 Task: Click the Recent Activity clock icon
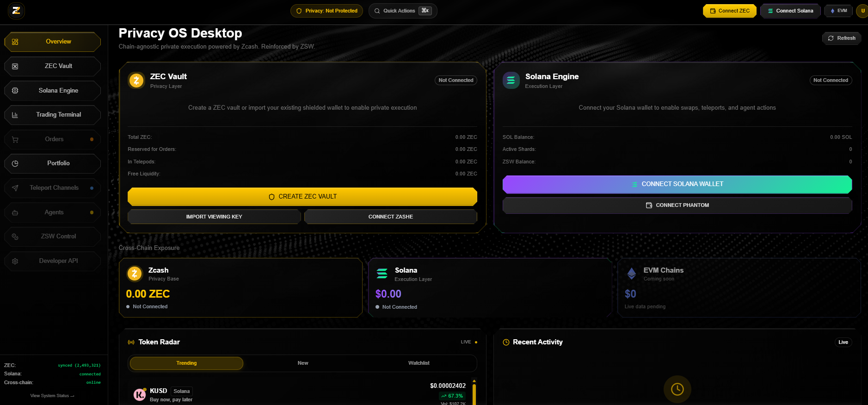(x=506, y=342)
